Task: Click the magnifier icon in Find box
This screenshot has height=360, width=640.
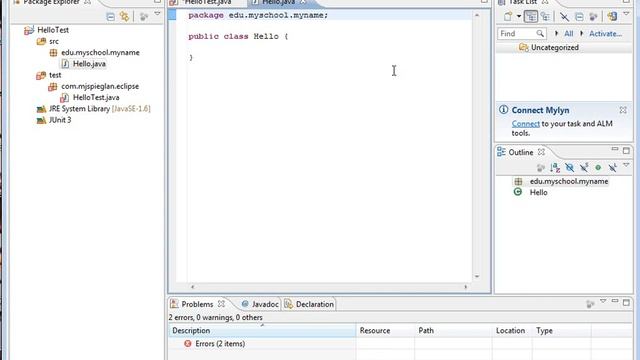Action: [x=540, y=33]
